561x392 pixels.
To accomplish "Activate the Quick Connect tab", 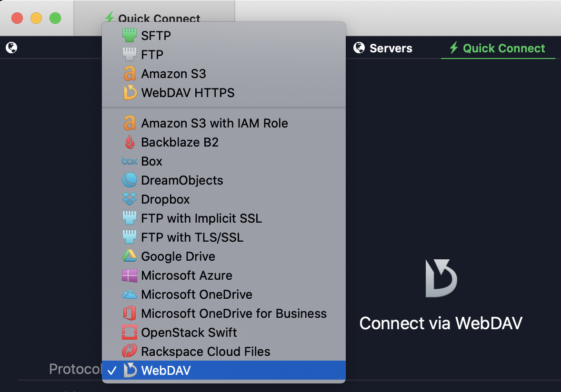I will [498, 48].
